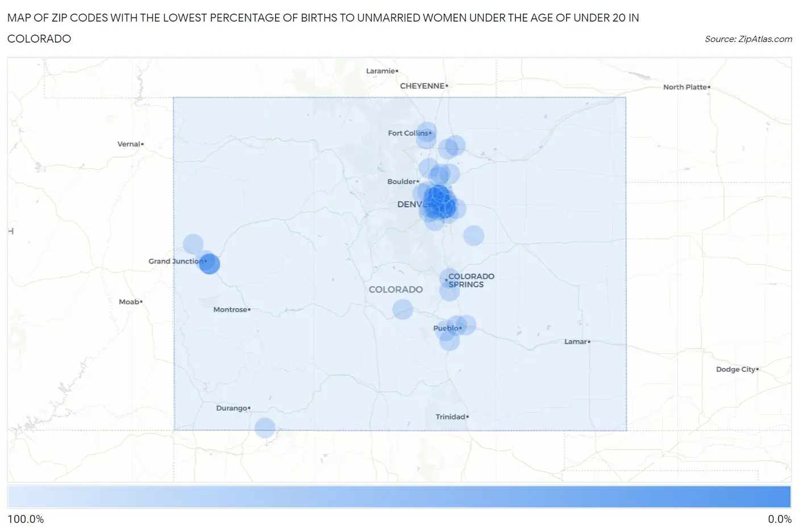Click the COLORADO state label

(396, 290)
